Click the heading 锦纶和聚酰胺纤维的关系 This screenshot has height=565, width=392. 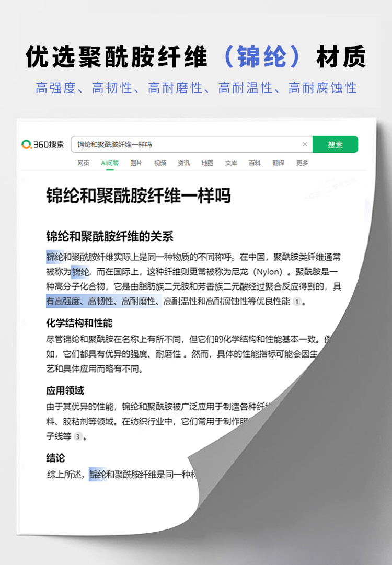pyautogui.click(x=110, y=237)
